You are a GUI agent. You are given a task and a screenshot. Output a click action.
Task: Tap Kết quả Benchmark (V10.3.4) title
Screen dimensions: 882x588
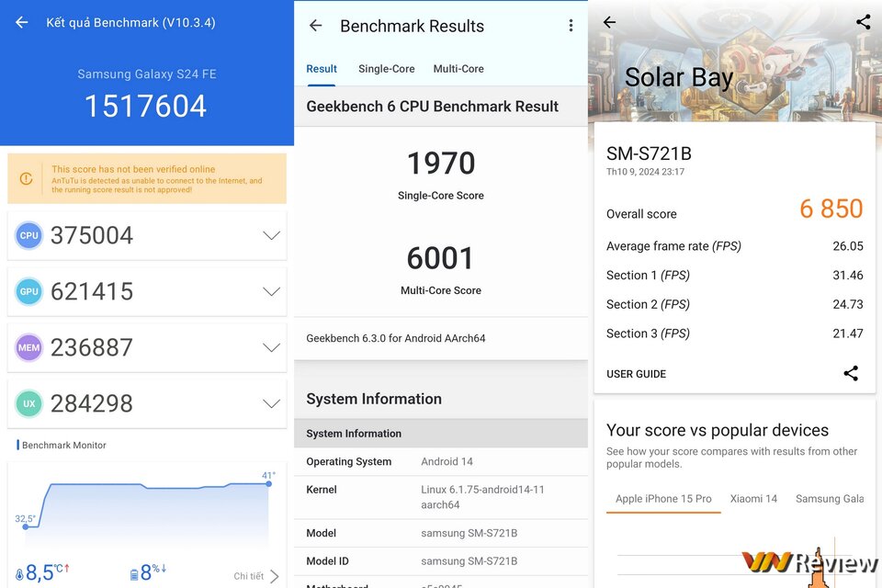130,22
